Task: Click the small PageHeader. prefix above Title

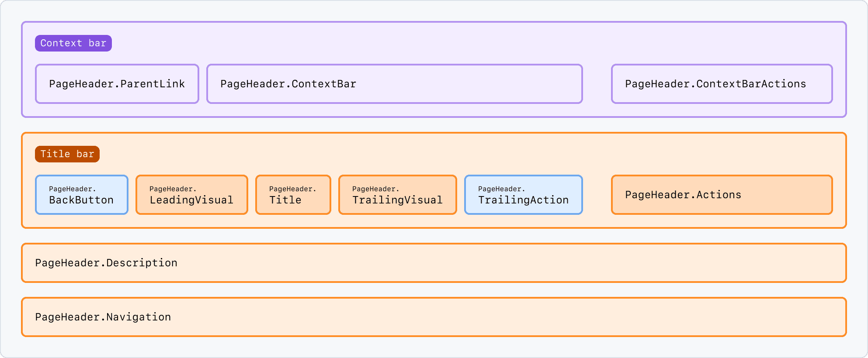Action: (292, 189)
